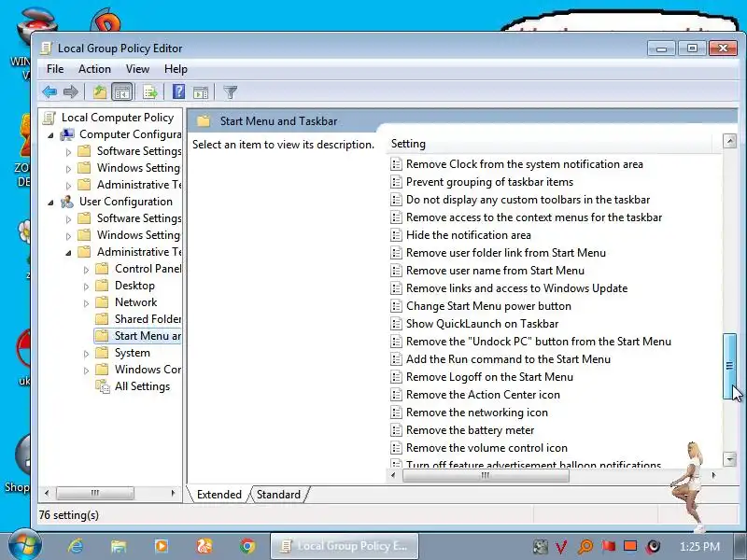
Task: Select "Remove links and access to Windows Update"
Action: pos(516,288)
